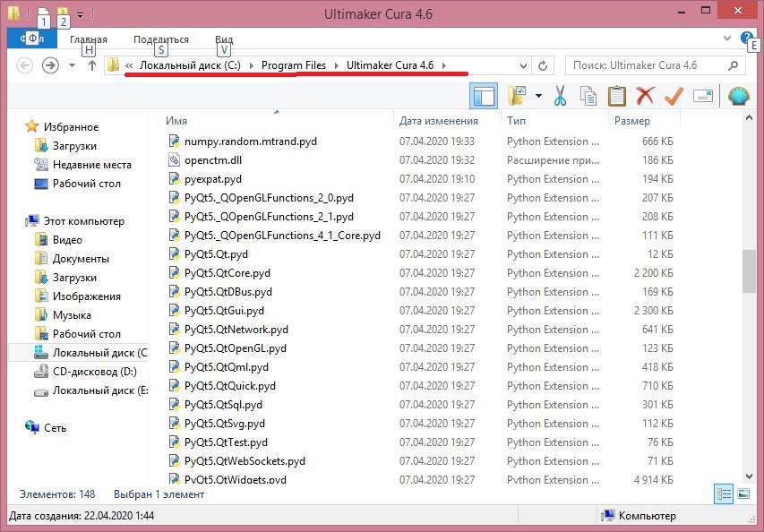The height and width of the screenshot is (532, 764).
Task: Click the PyQt5.QtNetwork.pyd file icon
Action: coord(174,330)
